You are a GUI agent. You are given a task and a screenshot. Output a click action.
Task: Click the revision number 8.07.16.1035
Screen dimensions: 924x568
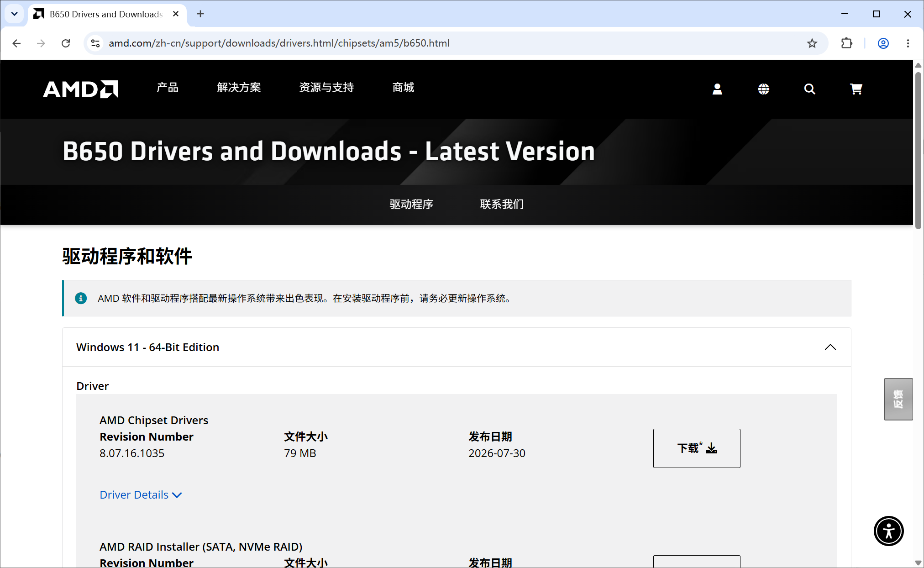[x=132, y=453]
